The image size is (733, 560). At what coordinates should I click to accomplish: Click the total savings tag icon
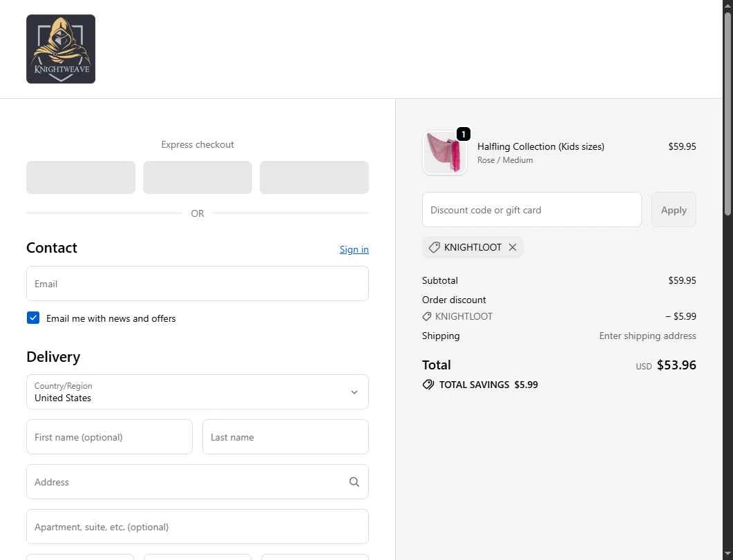(428, 385)
